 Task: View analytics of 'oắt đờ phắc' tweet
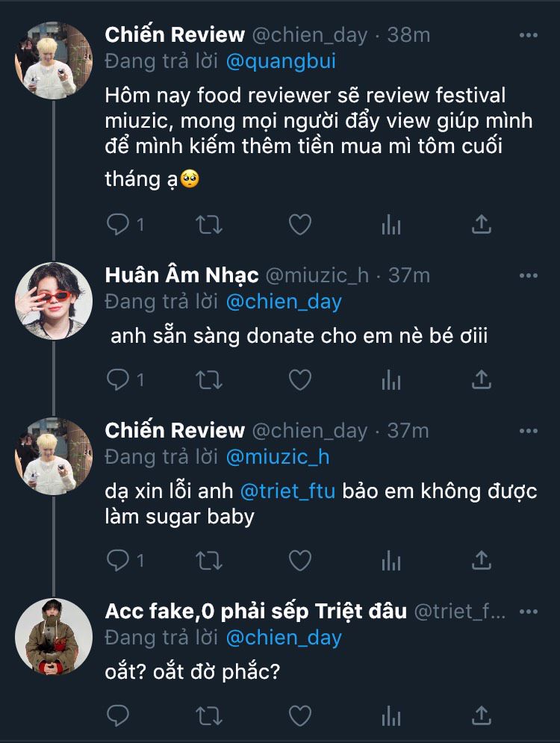point(391,715)
